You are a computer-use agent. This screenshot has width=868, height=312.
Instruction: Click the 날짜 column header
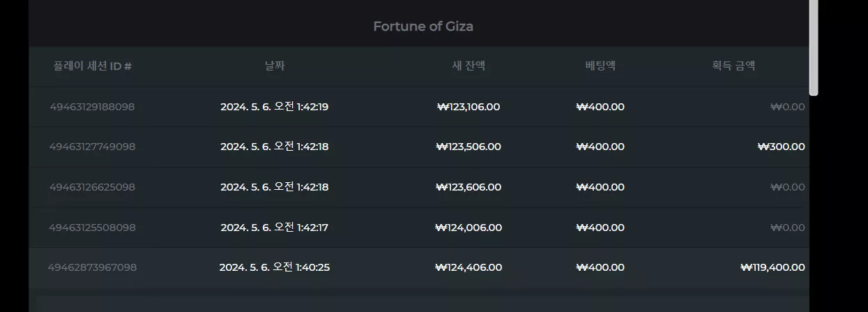pos(275,66)
